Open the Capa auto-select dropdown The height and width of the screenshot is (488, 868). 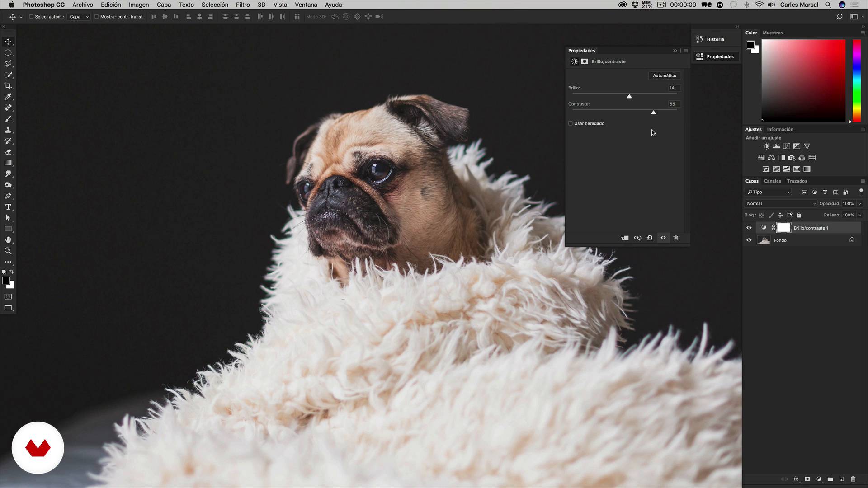point(79,17)
